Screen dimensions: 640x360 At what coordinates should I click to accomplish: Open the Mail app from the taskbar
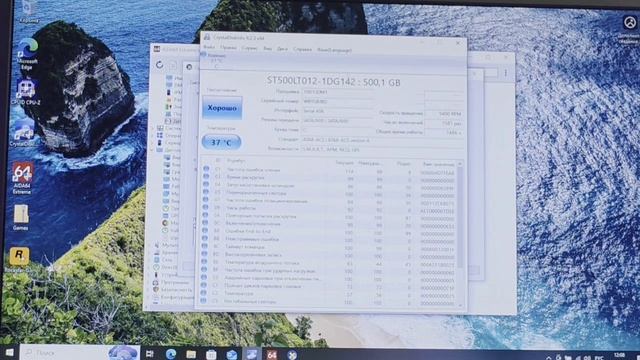click(x=231, y=355)
